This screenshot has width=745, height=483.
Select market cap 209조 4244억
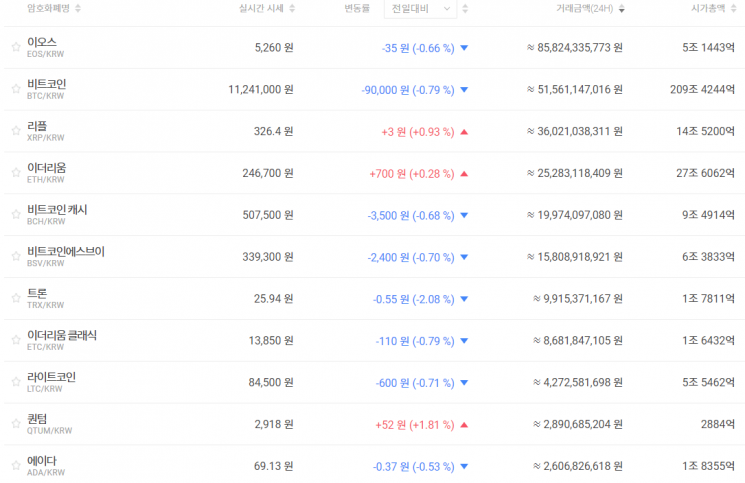tap(703, 89)
